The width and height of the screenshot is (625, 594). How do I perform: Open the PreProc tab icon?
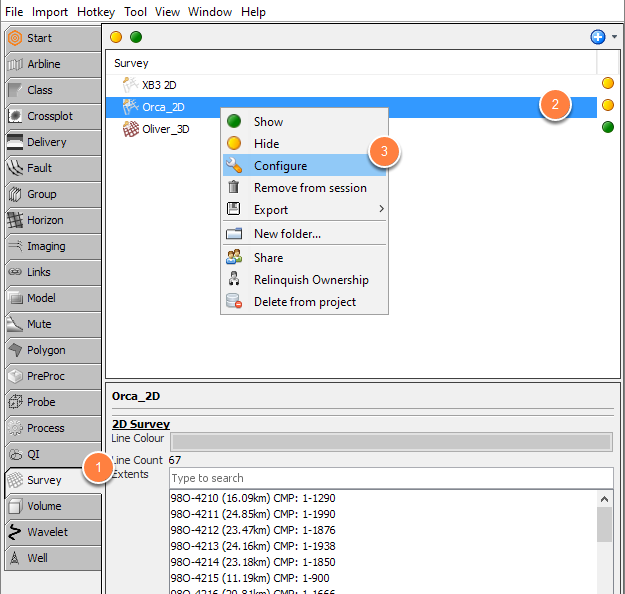15,376
